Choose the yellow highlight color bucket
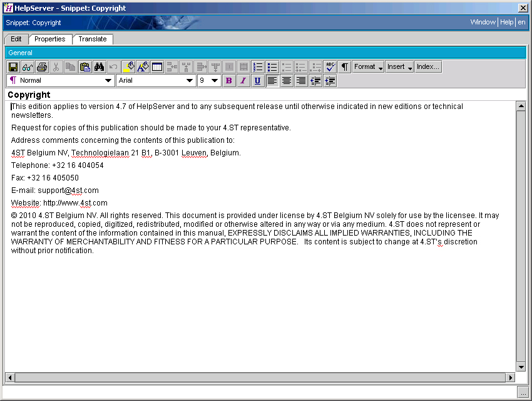This screenshot has height=401, width=532. click(128, 67)
